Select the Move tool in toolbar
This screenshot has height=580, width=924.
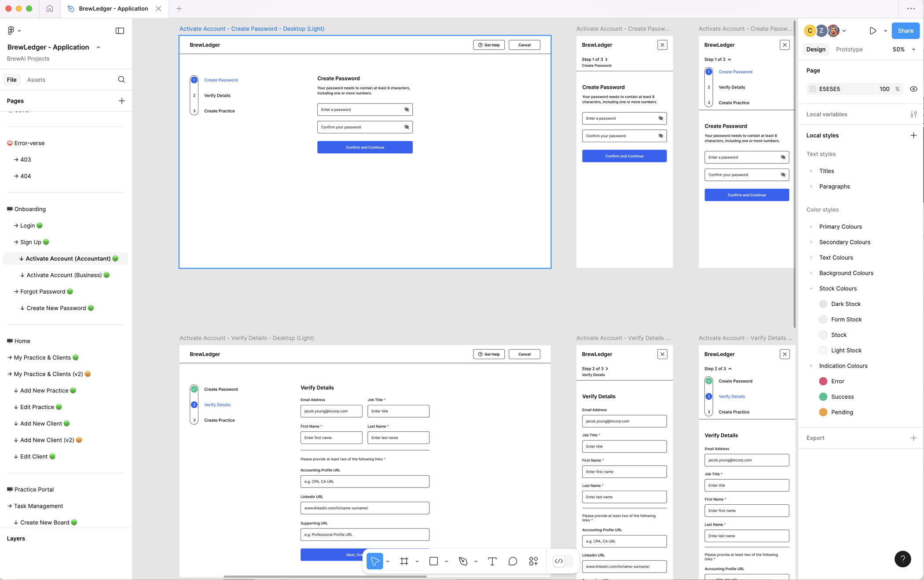point(375,561)
